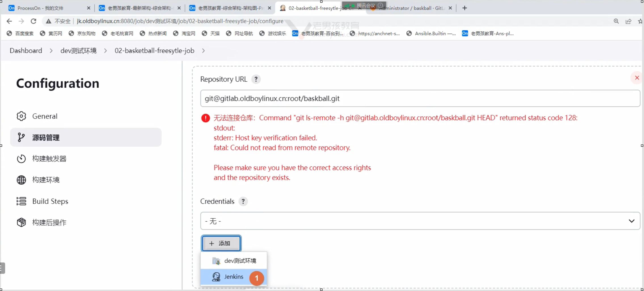Close the Administrator / baskball GitLab tab

pyautogui.click(x=450, y=8)
